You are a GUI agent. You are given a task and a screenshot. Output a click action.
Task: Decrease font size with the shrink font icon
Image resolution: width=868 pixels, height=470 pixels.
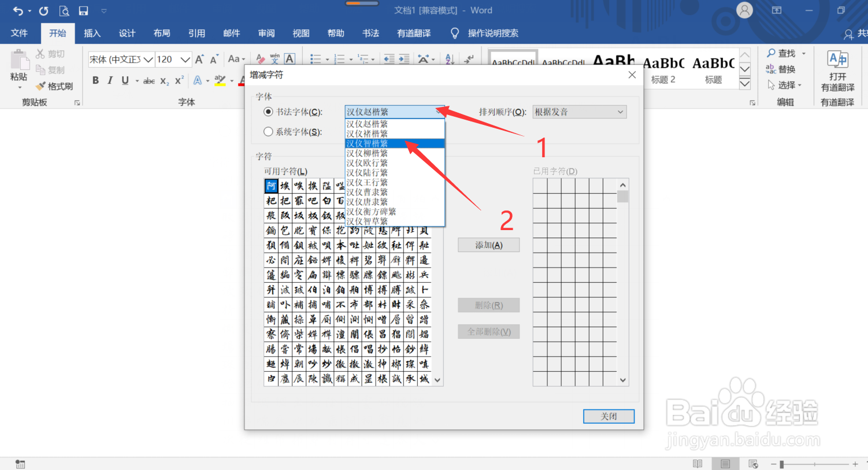(x=214, y=59)
